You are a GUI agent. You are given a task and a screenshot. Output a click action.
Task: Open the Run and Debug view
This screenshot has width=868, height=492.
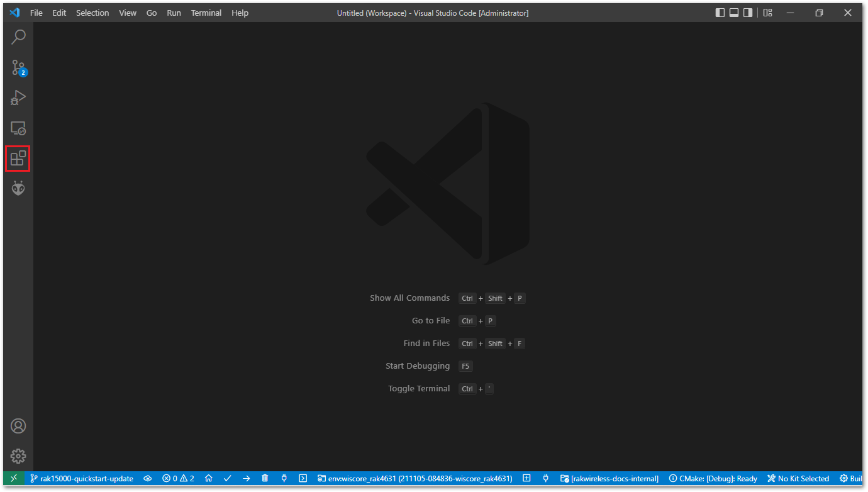coord(19,98)
